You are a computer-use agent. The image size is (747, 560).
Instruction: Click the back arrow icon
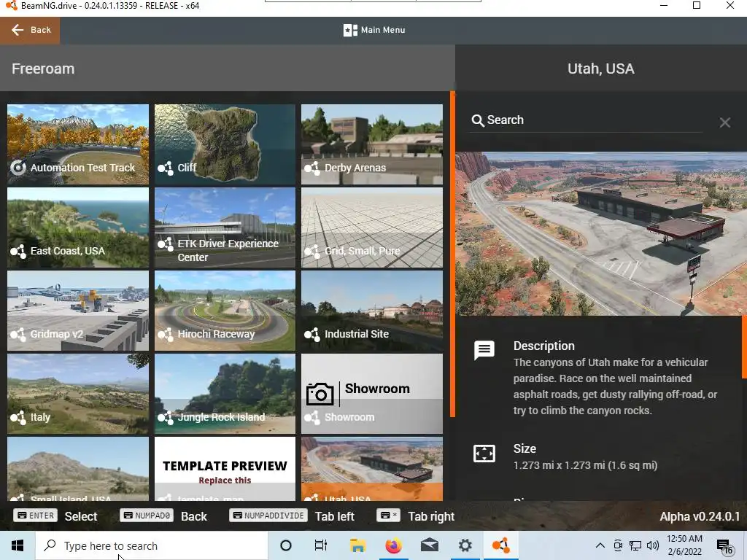click(18, 30)
